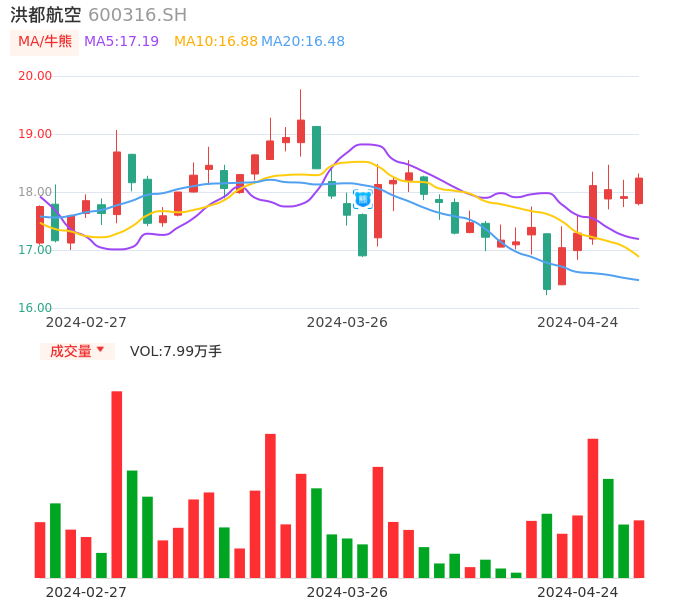The height and width of the screenshot is (606, 686).
Task: Toggle the yellow MA10 legend line
Action: tap(215, 41)
